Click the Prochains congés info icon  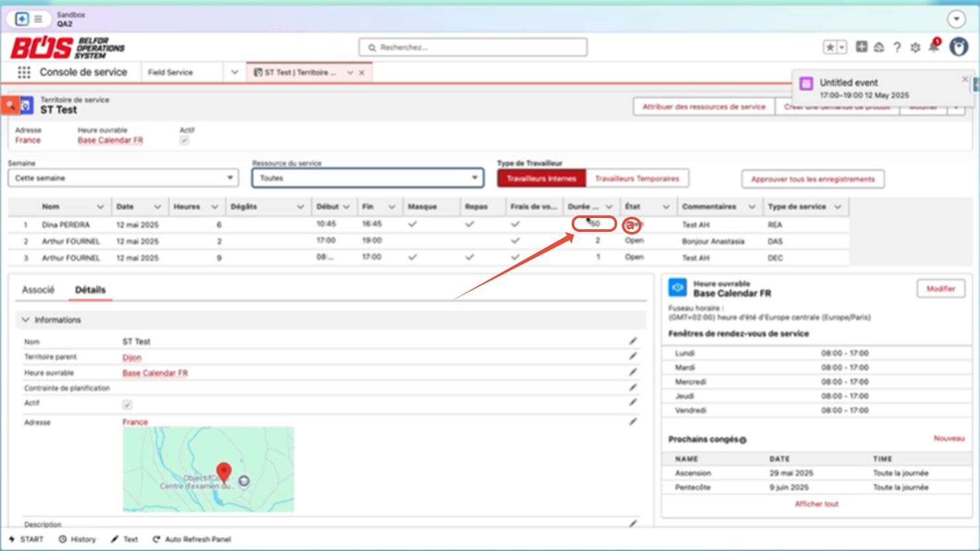coord(743,440)
